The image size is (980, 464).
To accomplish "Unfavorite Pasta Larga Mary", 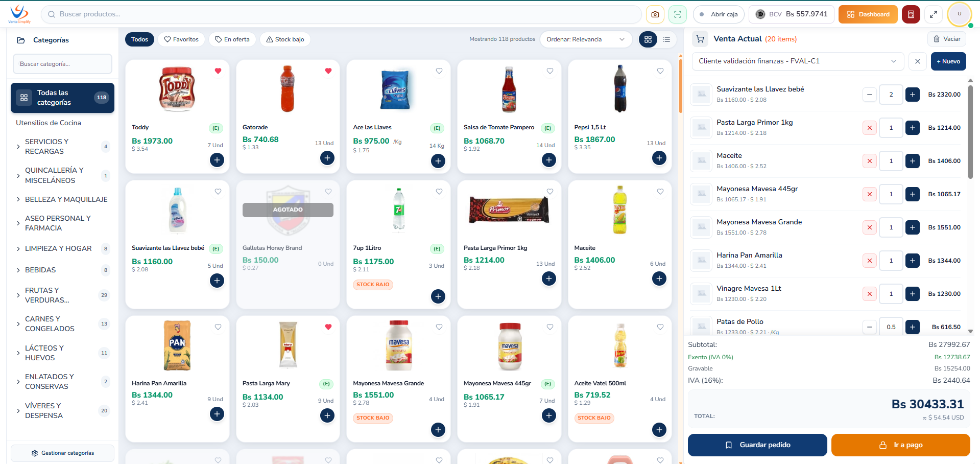I will pyautogui.click(x=328, y=327).
